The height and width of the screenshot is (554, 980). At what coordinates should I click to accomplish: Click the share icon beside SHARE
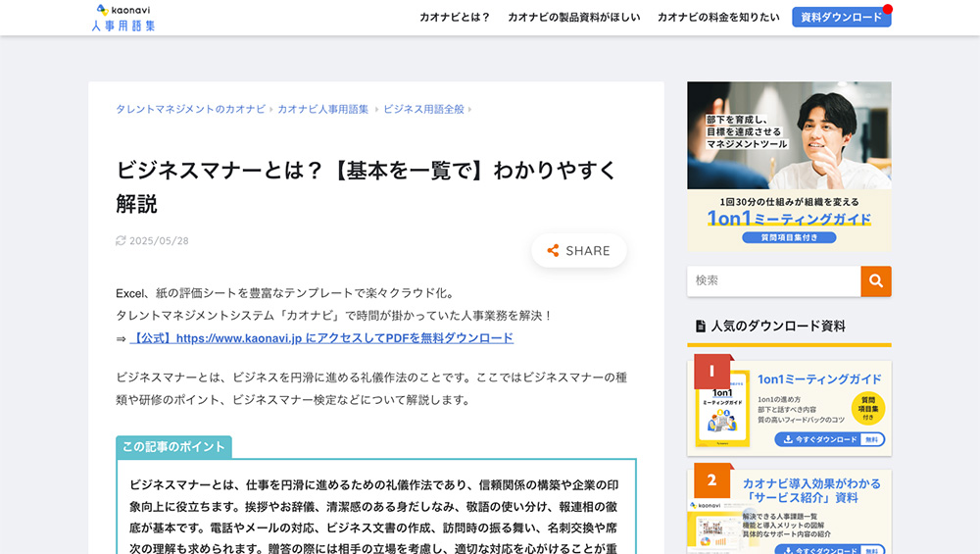pyautogui.click(x=553, y=251)
